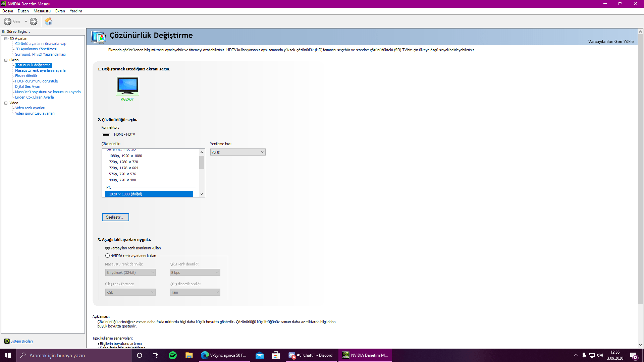Click Varsayılanları Geri Yükle link
Screen dimensions: 644x362
click(610, 42)
